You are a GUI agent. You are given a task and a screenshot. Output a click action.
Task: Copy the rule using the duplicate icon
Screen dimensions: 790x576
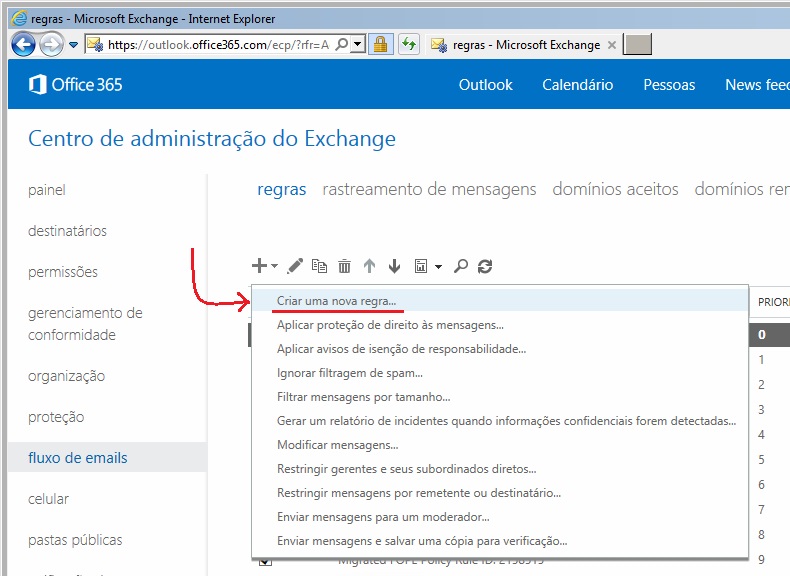319,266
